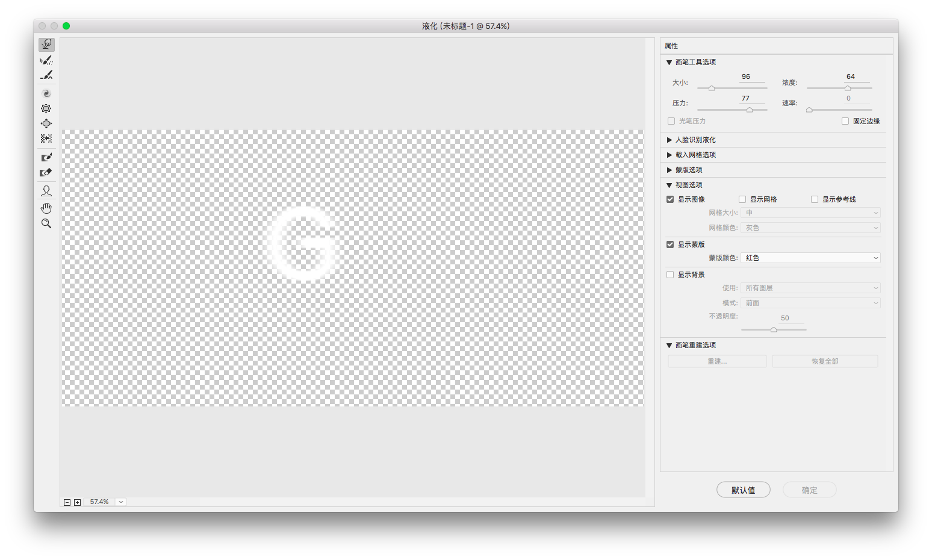Enable the 显示背景 checkbox
Viewport: 932px width, 560px height.
[670, 275]
